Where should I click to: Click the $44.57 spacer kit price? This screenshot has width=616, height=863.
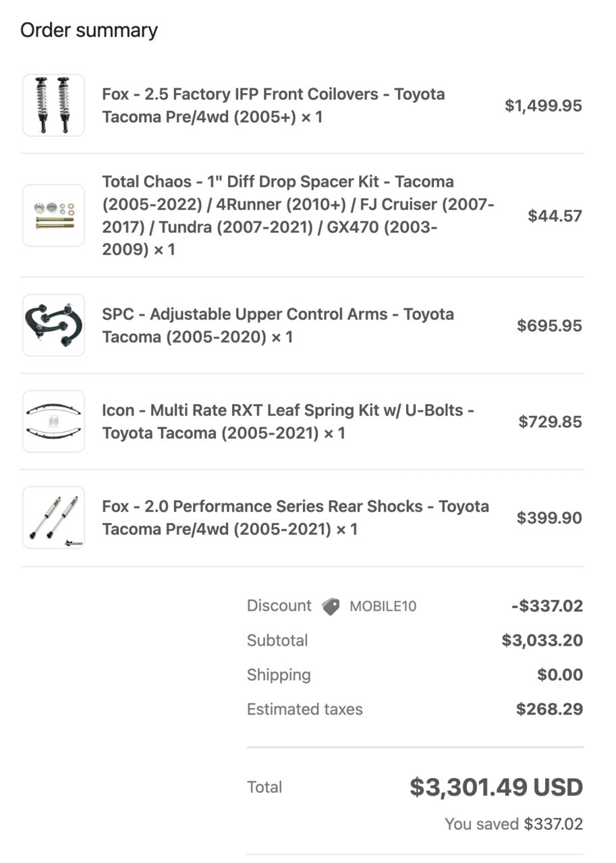point(555,215)
